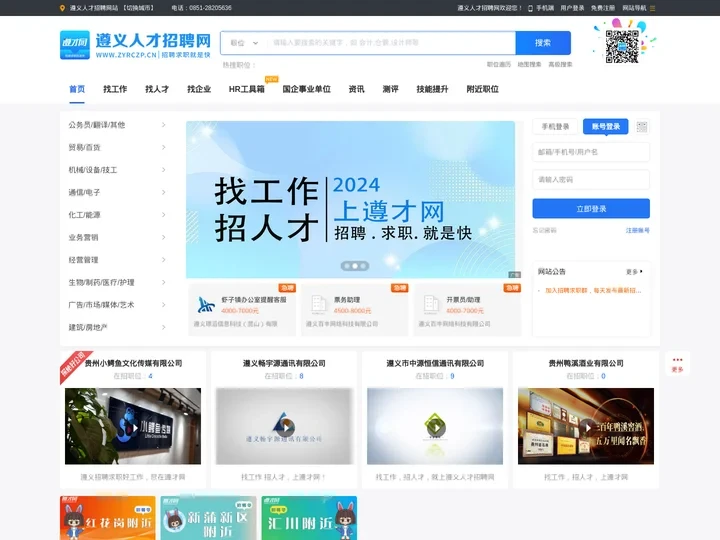Screen dimensions: 720x540
Task: Open the 地图搜索 link under search bar
Action: point(529,65)
